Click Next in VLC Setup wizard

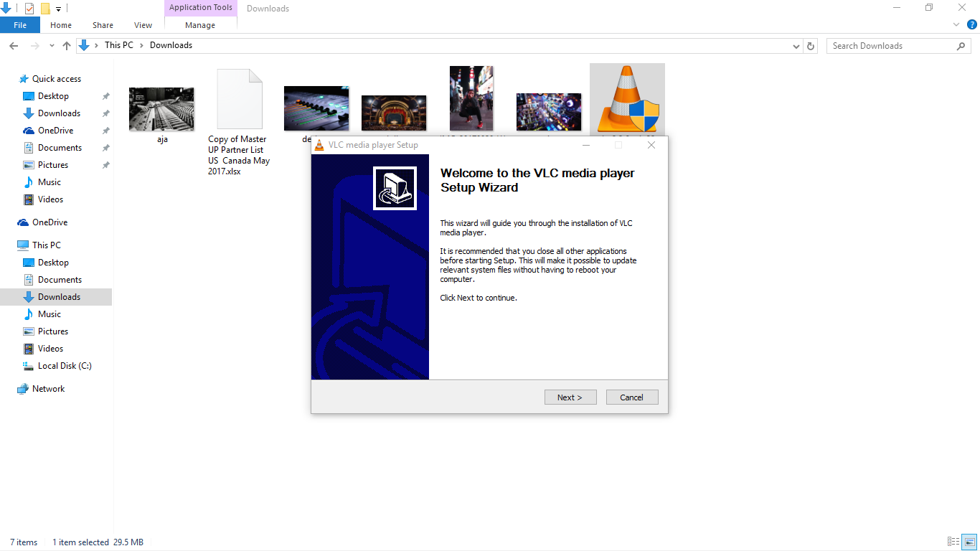coord(570,397)
